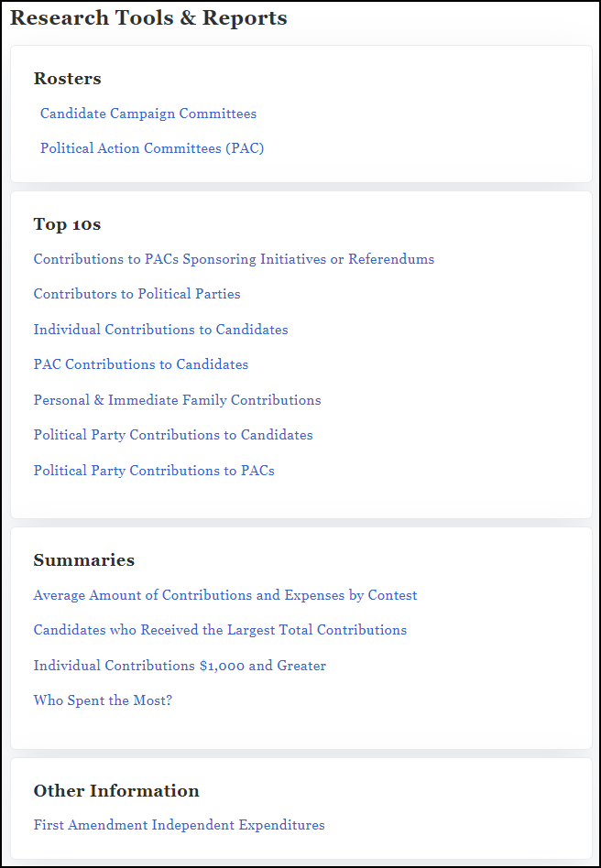
Task: View the Political Action Committees (PAC) roster
Action: pyautogui.click(x=151, y=148)
